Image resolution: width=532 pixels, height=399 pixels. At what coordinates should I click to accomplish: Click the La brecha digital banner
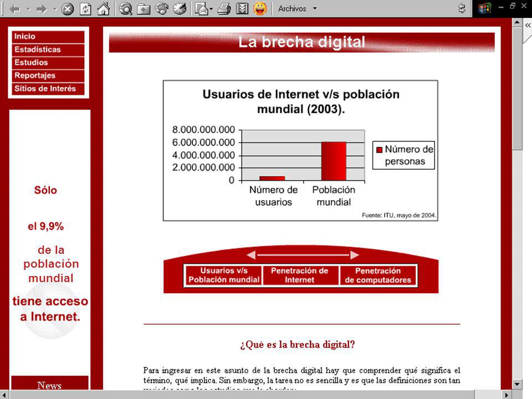(301, 43)
